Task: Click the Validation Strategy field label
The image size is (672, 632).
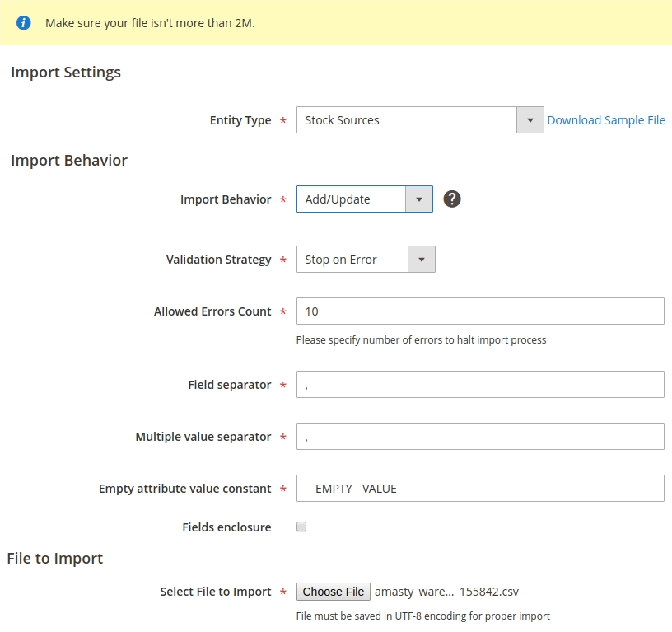Action: tap(218, 260)
